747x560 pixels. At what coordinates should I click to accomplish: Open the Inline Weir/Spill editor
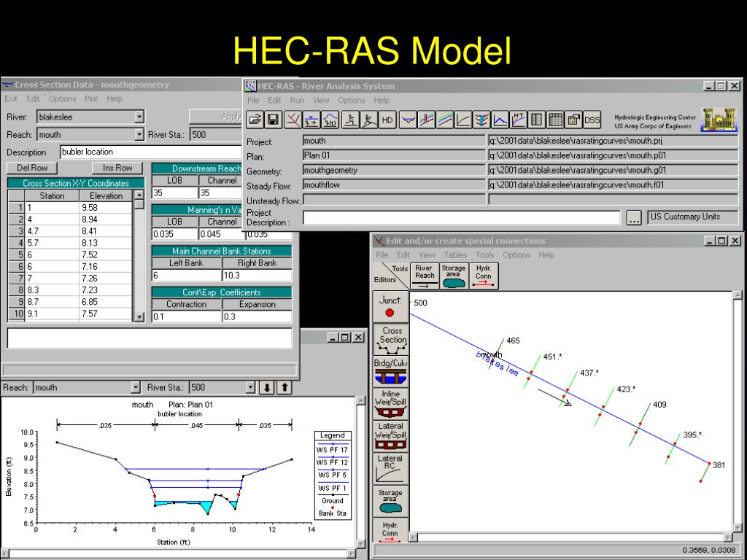(390, 404)
